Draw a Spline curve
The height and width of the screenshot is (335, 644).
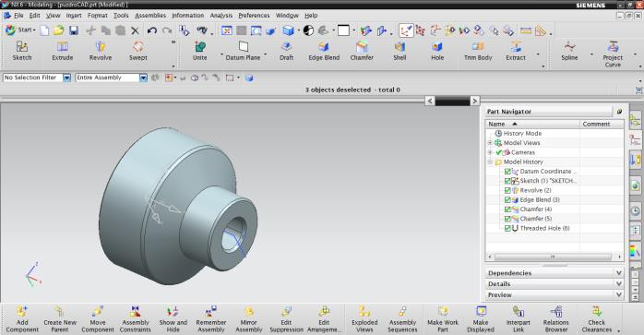569,51
